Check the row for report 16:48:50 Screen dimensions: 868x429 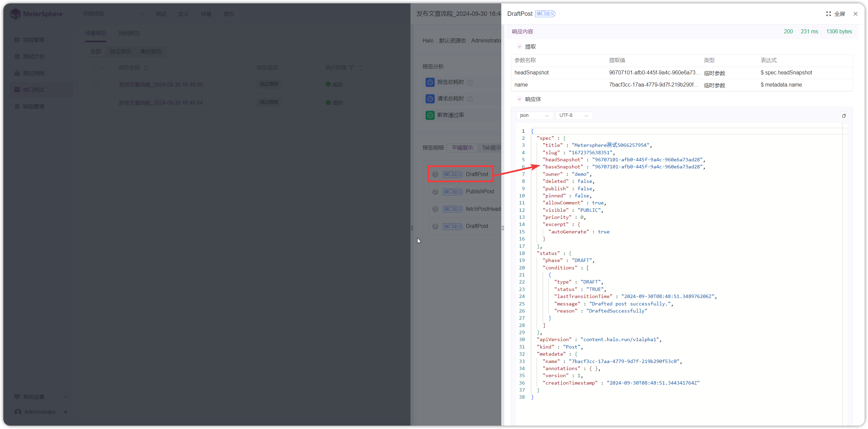pos(96,84)
